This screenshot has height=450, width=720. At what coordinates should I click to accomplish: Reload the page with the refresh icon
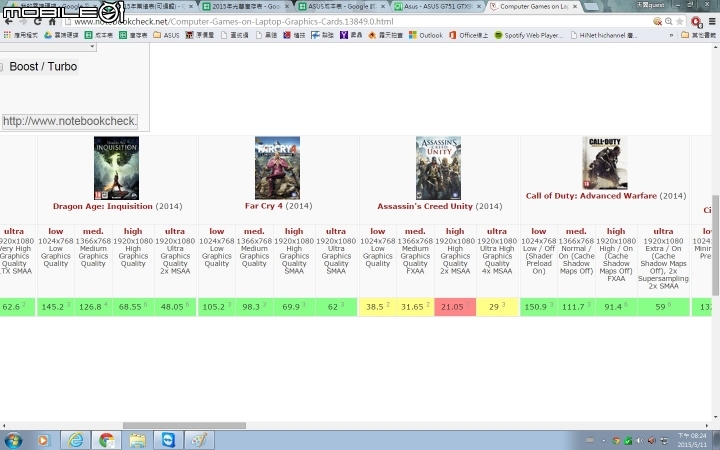tap(38, 22)
